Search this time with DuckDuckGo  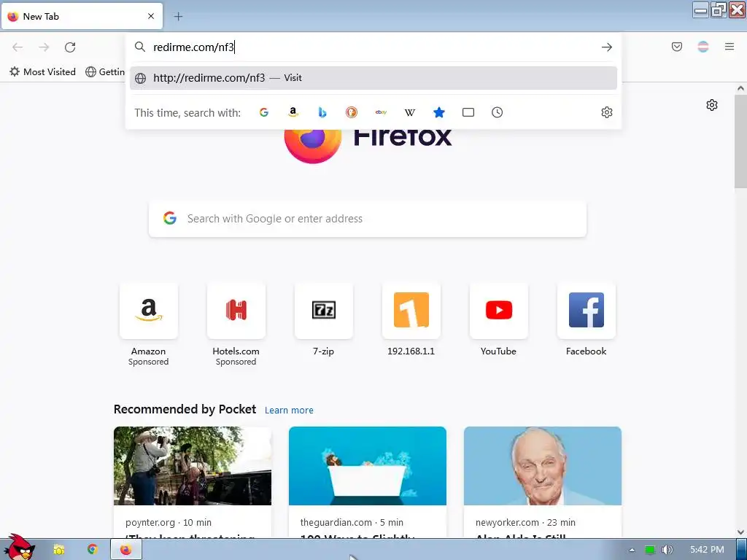[352, 112]
